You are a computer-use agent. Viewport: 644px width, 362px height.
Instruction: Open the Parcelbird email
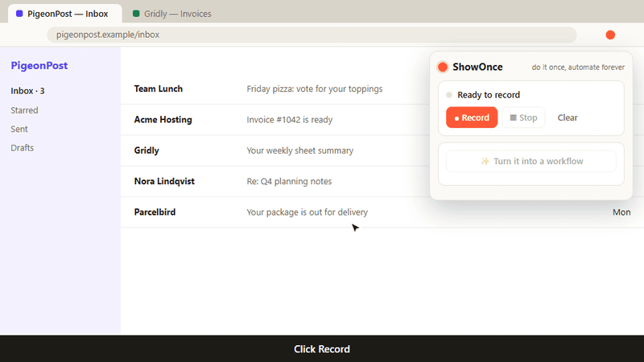tap(382, 212)
